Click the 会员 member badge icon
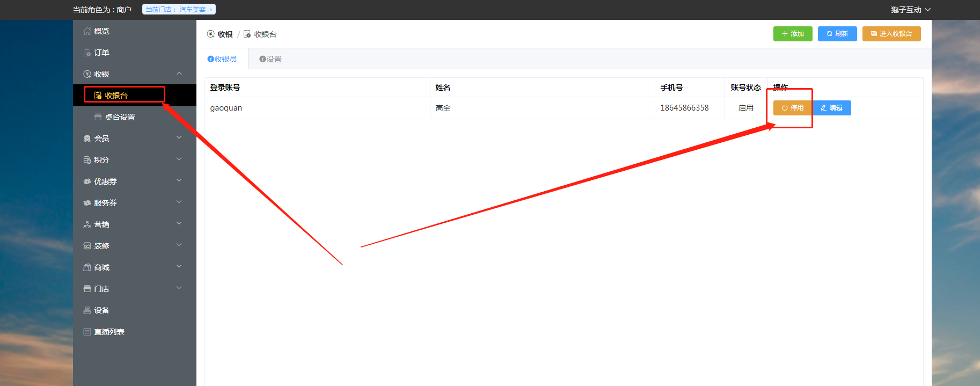The image size is (980, 386). [x=87, y=139]
